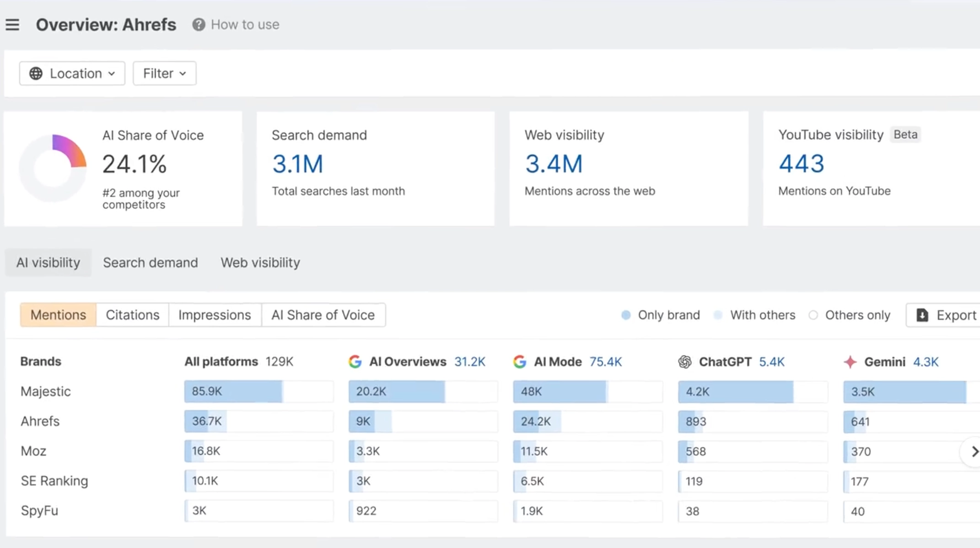
Task: Toggle the Others only legend filter
Action: click(850, 315)
